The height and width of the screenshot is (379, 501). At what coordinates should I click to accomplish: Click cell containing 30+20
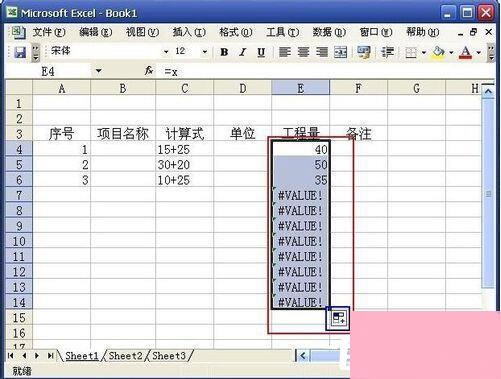(x=184, y=164)
